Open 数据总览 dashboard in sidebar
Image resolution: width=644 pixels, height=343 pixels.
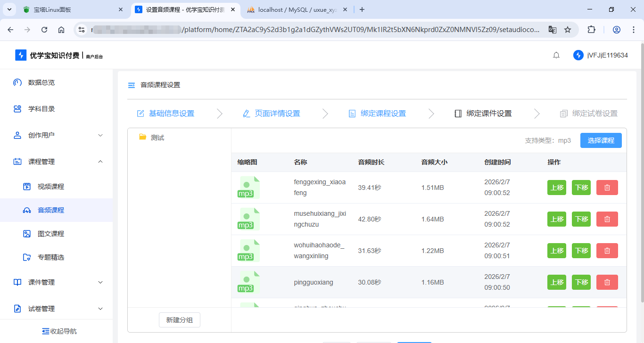coord(41,82)
